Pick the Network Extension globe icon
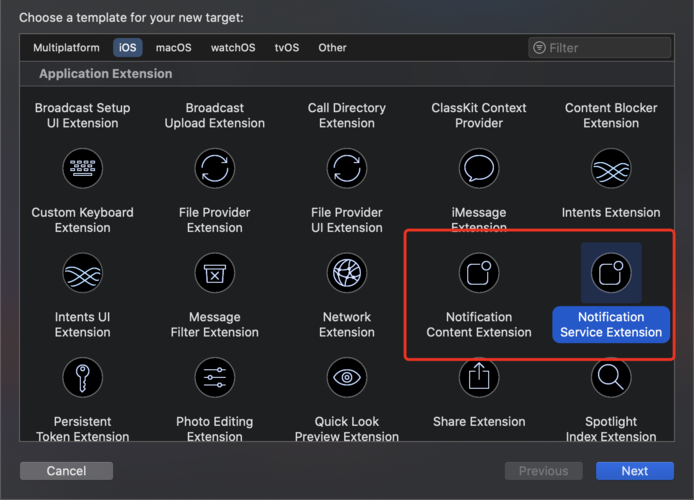 tap(347, 273)
